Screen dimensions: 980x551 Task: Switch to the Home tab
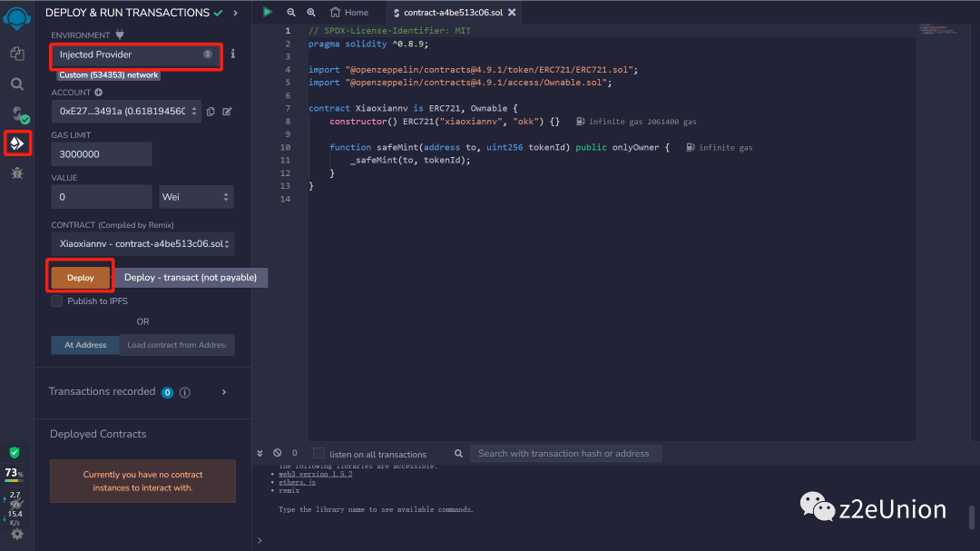[349, 13]
